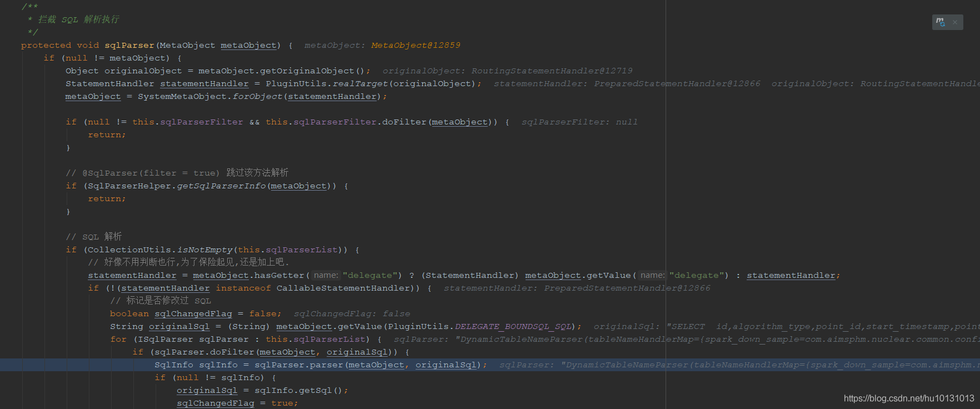Screen dimensions: 980x409
Task: Select the 'isNotEmpty' method call
Action: [x=204, y=250]
